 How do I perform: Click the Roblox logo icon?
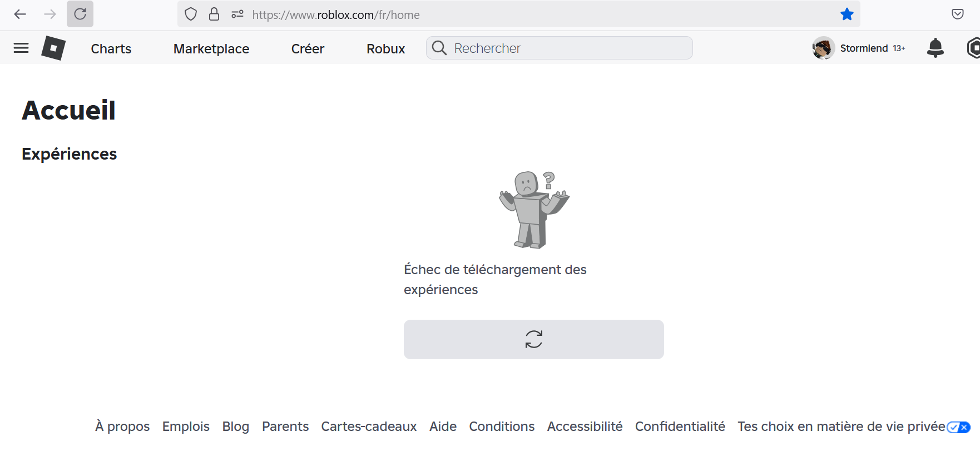(53, 48)
